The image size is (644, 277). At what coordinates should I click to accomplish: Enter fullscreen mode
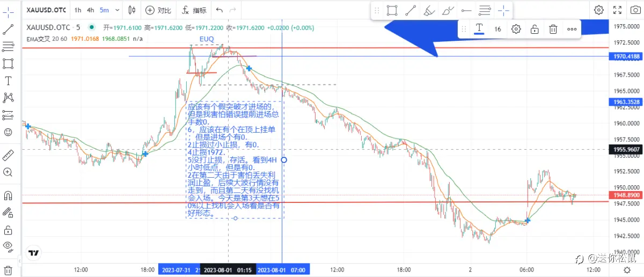coord(618,10)
